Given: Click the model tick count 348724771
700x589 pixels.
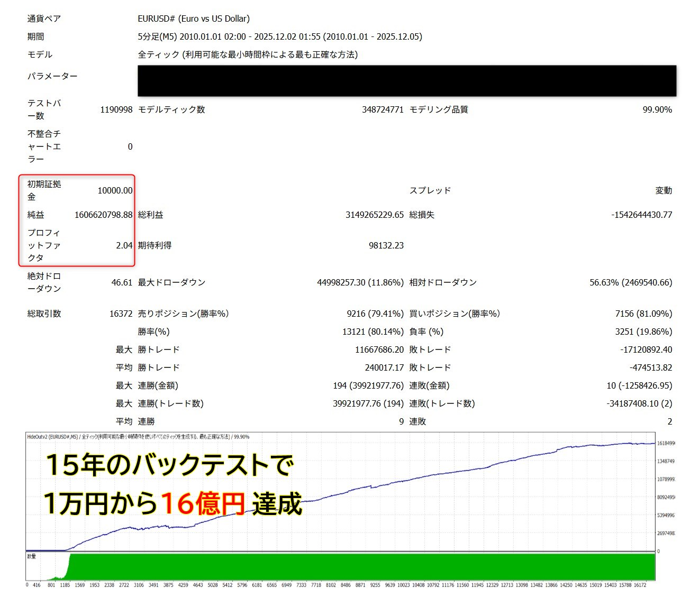Looking at the screenshot, I should pyautogui.click(x=382, y=109).
